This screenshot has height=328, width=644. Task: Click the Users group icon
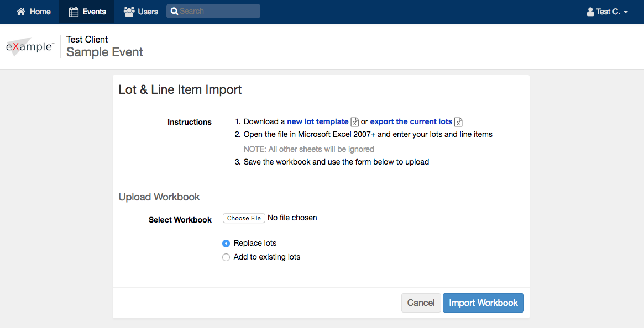[129, 12]
